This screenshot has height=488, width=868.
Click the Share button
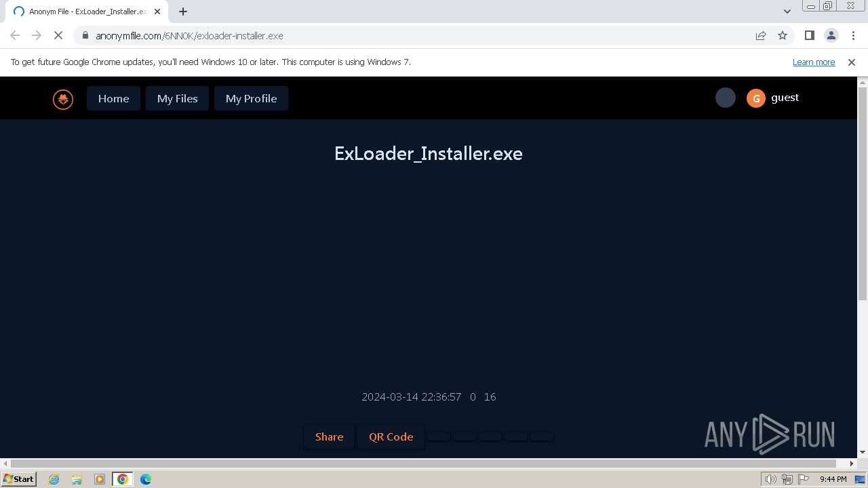tap(329, 436)
